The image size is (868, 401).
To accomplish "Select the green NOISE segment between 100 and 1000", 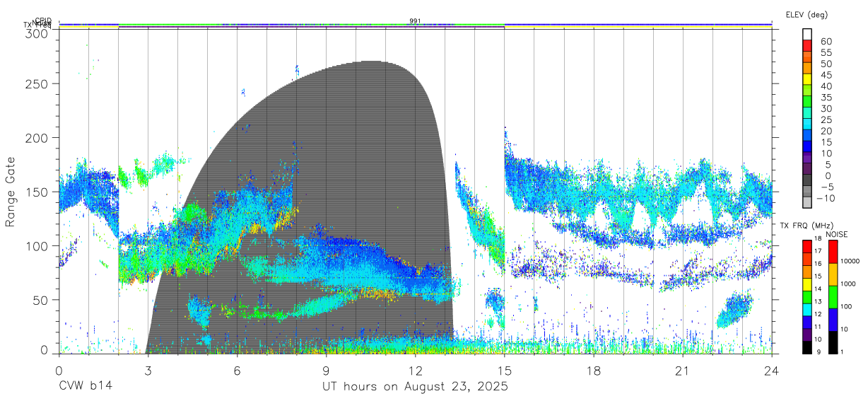I will click(x=833, y=297).
